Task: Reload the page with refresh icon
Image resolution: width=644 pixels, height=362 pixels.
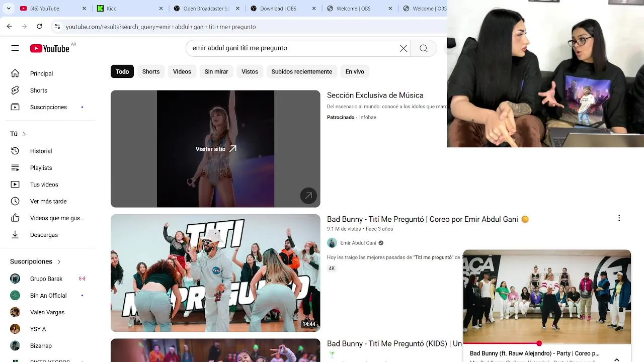Action: point(39,26)
